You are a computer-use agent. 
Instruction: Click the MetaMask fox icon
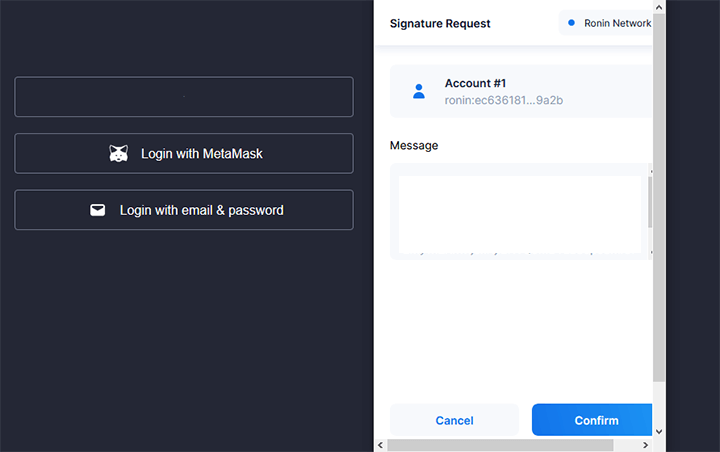click(118, 153)
